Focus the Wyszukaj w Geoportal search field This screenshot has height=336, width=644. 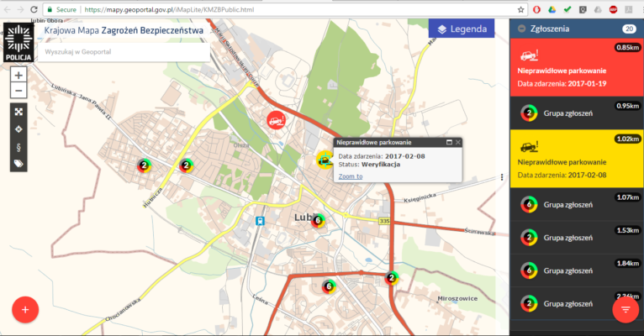tap(124, 52)
